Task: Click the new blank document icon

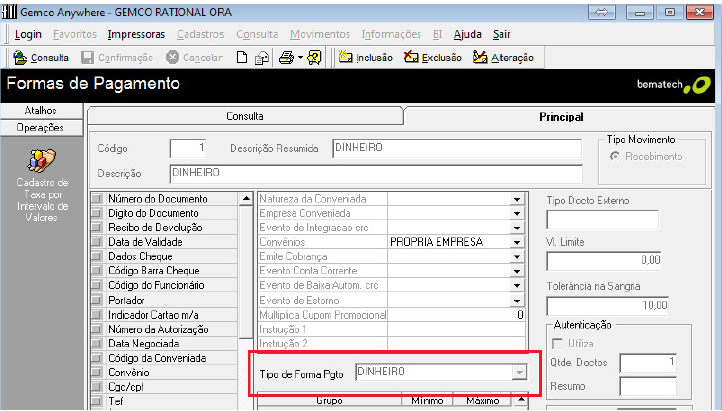Action: click(242, 57)
